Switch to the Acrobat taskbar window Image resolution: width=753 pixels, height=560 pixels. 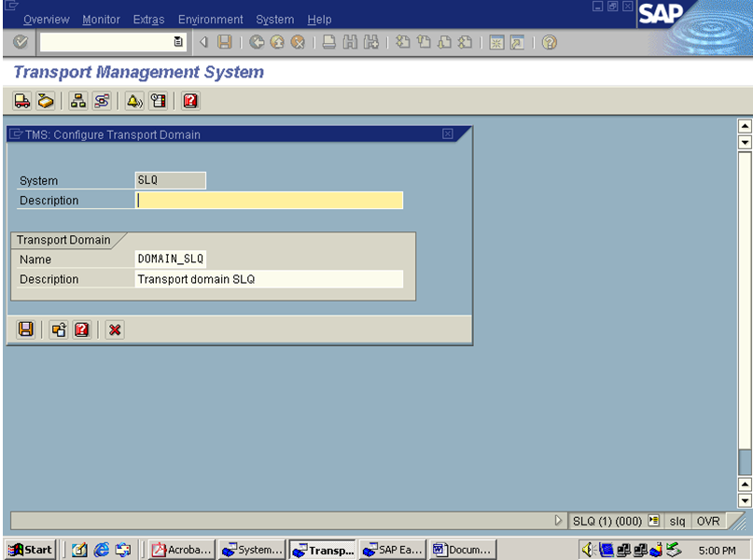point(182,550)
